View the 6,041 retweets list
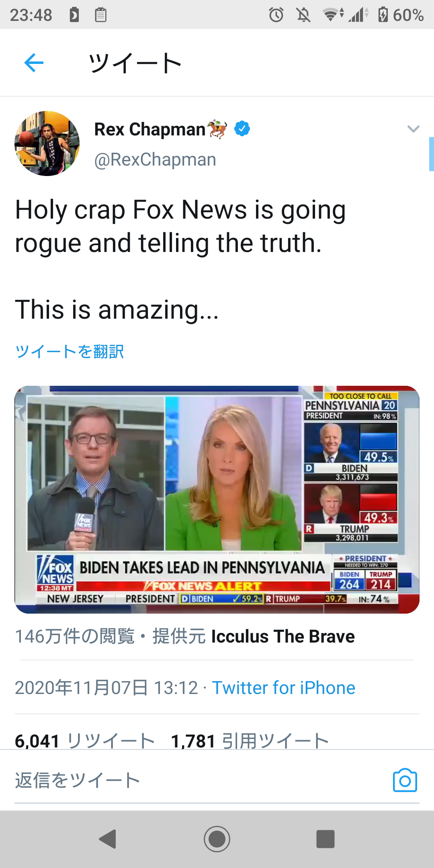Screen dimensions: 434x868 [x=85, y=741]
